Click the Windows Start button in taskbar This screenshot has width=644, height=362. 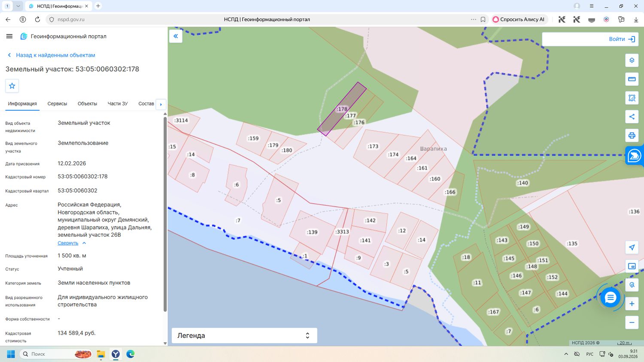click(x=11, y=354)
